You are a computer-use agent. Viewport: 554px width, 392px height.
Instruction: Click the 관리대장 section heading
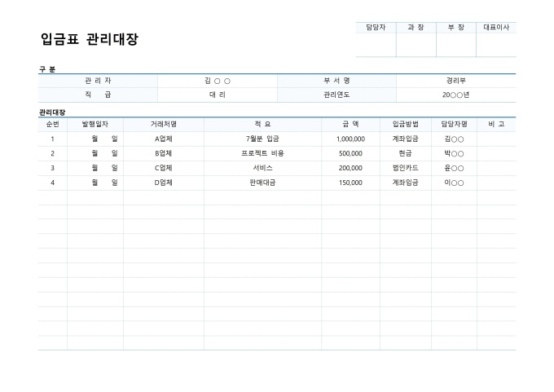pos(52,112)
